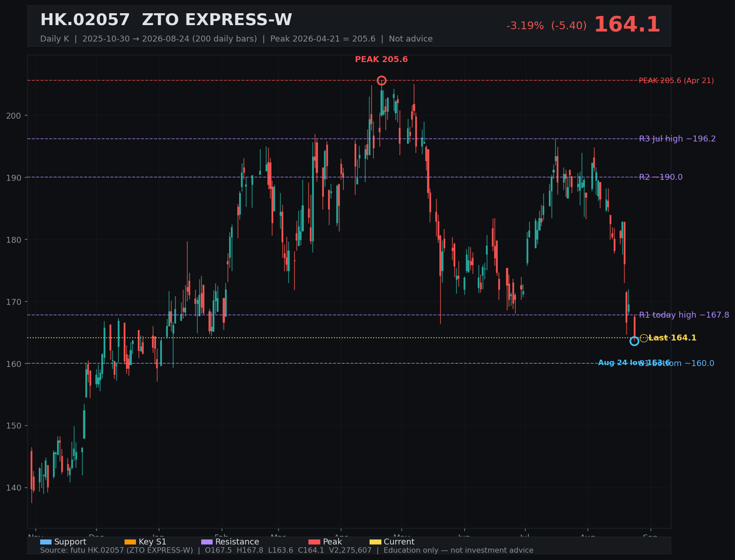Click the purple Resistance legend swatch
Image resolution: width=735 pixels, height=560 pixels.
(x=207, y=542)
